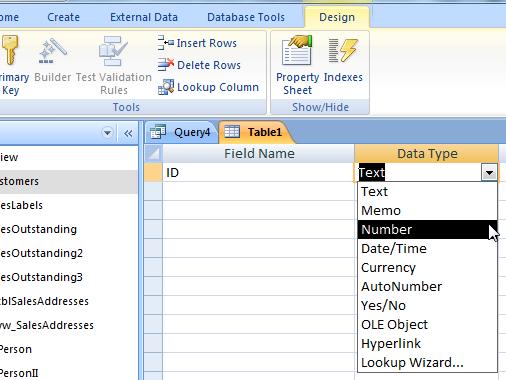Click Delete Rows in the Tools group
This screenshot has height=380, width=506.
[x=199, y=65]
